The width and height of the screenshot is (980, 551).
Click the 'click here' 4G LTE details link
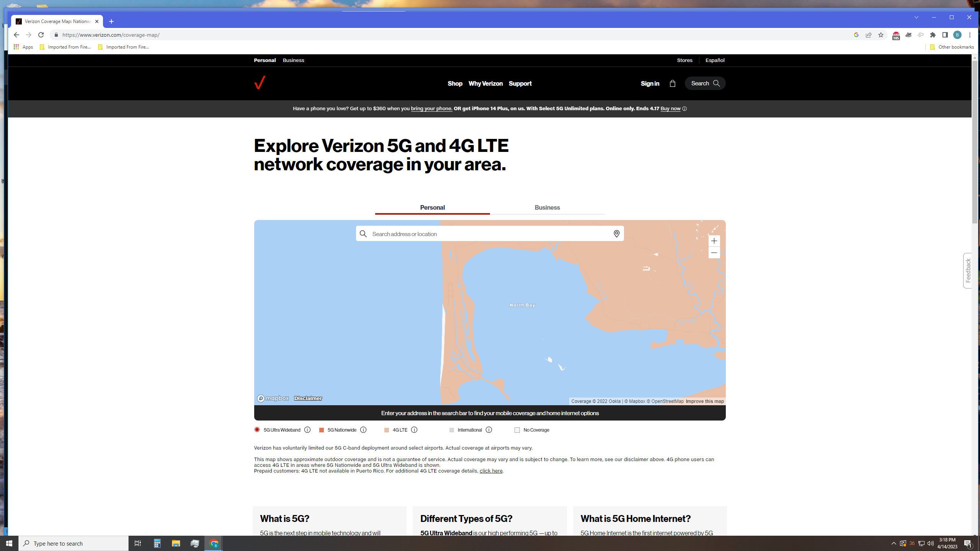pyautogui.click(x=491, y=471)
